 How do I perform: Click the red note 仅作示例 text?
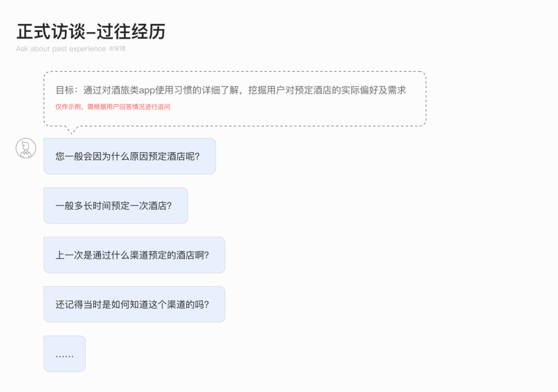113,107
